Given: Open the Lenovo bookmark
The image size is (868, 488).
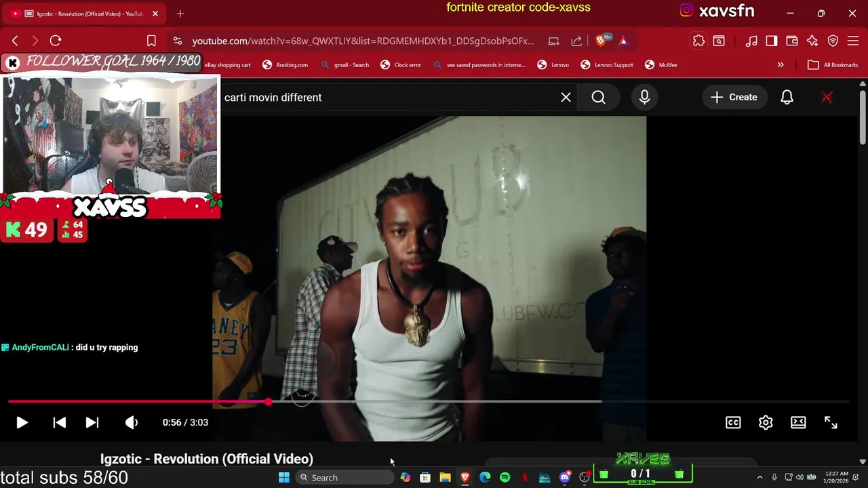Looking at the screenshot, I should (553, 65).
